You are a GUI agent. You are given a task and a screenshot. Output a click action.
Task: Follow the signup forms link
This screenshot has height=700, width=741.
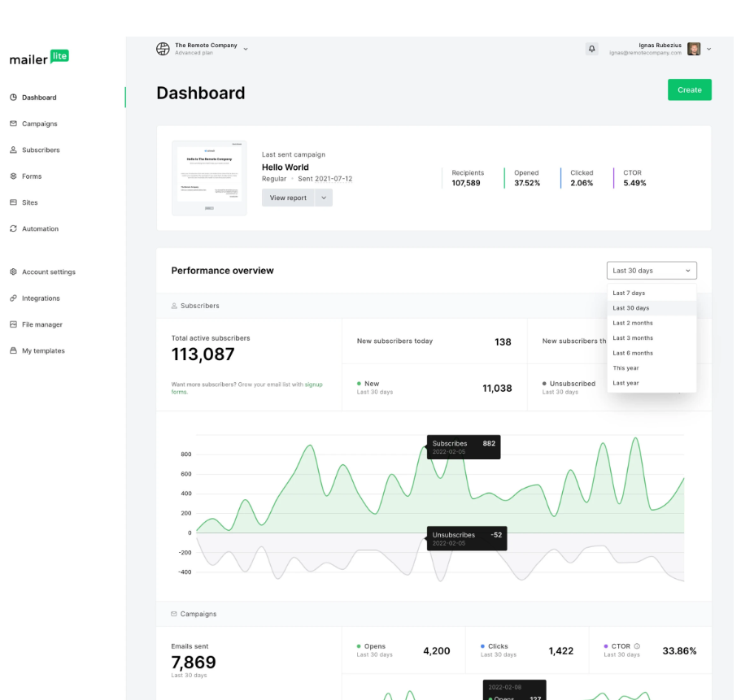point(314,385)
